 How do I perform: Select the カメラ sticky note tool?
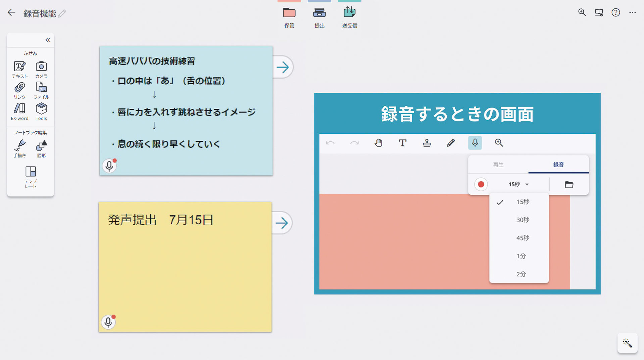pos(41,70)
